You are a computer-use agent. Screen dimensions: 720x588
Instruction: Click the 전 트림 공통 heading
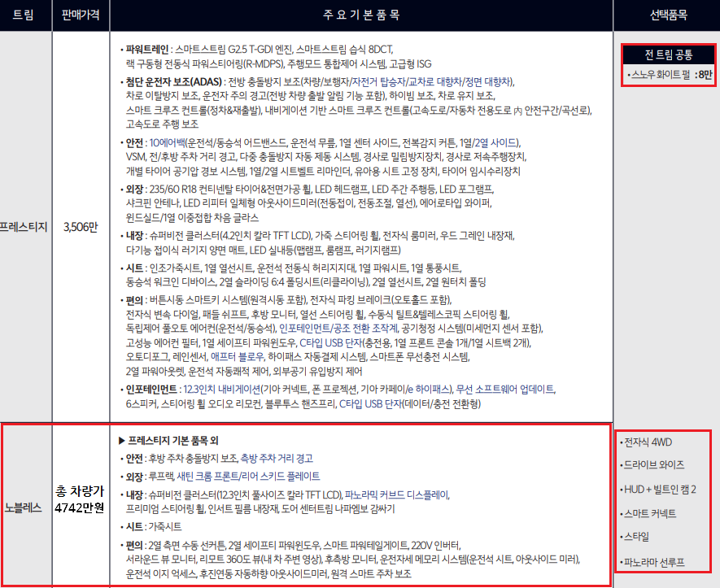667,55
